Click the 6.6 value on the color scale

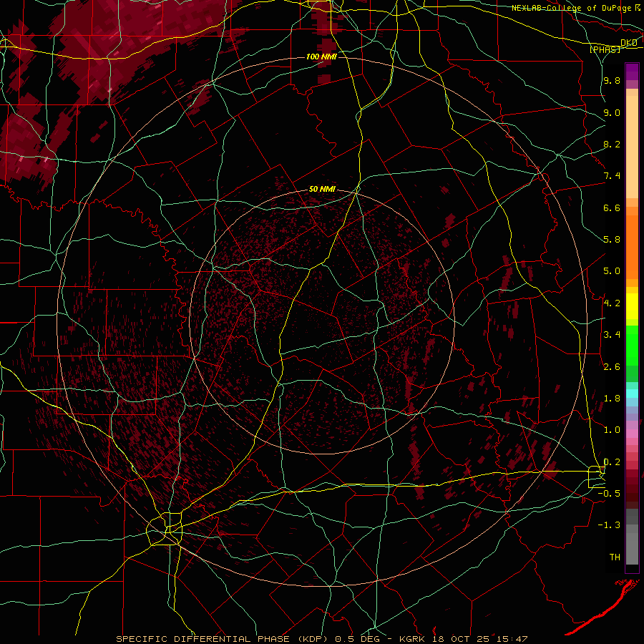click(x=612, y=208)
